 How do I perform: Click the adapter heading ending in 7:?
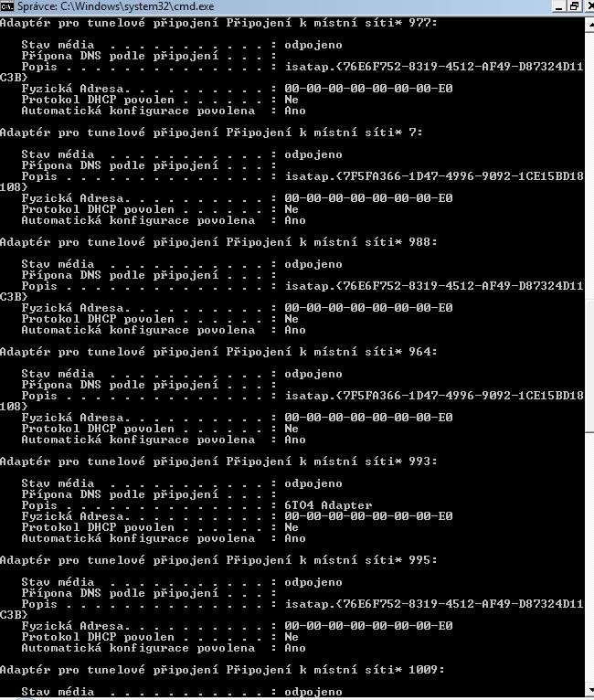tap(211, 133)
